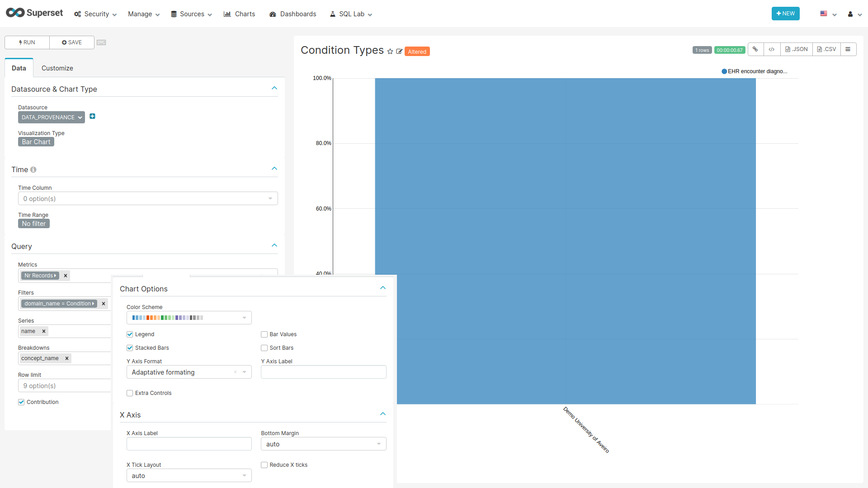Image resolution: width=868 pixels, height=488 pixels.
Task: Open the Color Scheme dropdown
Action: (189, 318)
